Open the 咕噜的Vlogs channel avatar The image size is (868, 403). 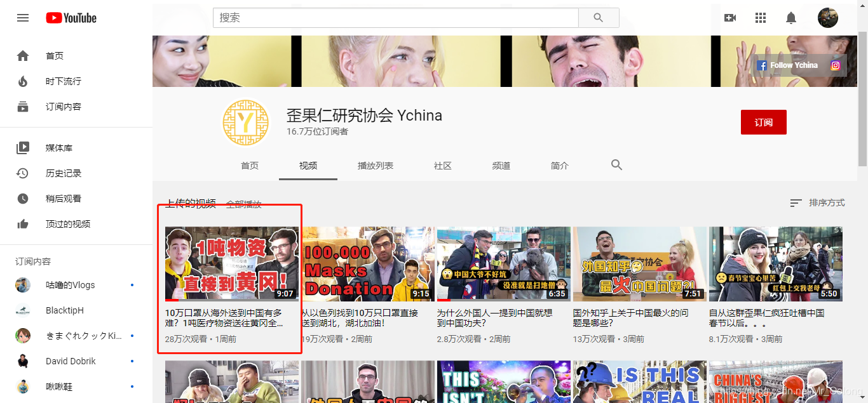23,285
